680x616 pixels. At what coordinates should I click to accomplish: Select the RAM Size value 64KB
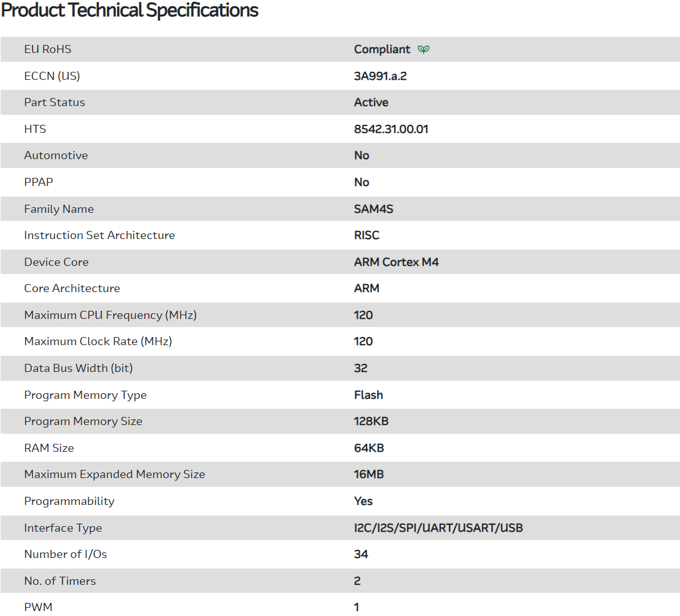pyautogui.click(x=368, y=448)
